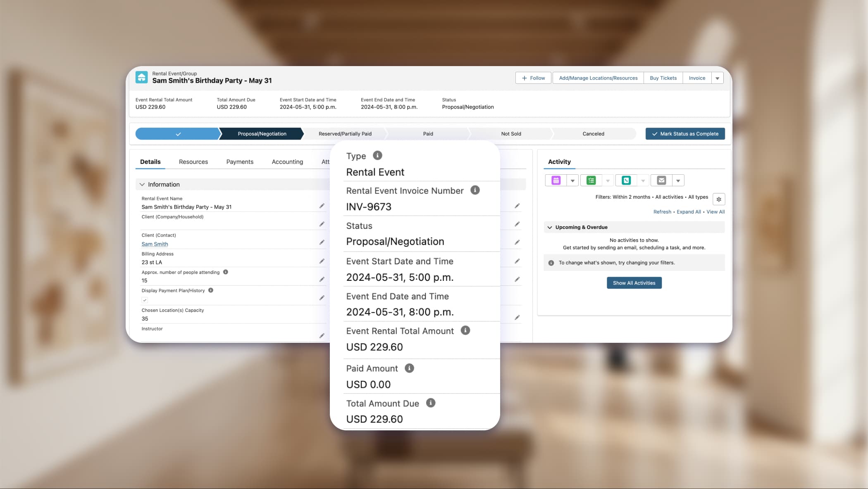
Task: Switch to the Payments tab
Action: click(x=240, y=161)
